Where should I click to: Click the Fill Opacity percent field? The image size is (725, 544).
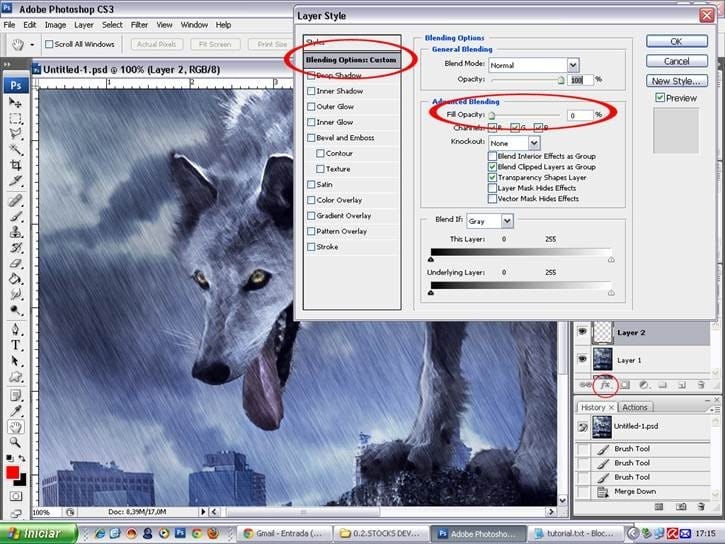(x=580, y=115)
